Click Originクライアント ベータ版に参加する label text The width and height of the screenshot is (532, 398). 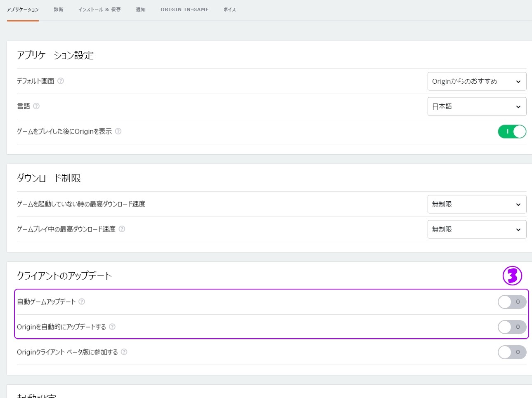[67, 352]
